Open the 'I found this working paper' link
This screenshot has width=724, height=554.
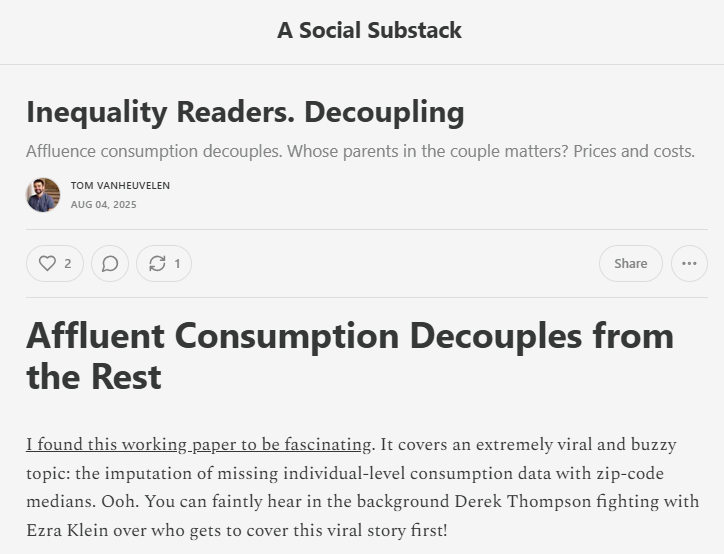click(x=200, y=444)
